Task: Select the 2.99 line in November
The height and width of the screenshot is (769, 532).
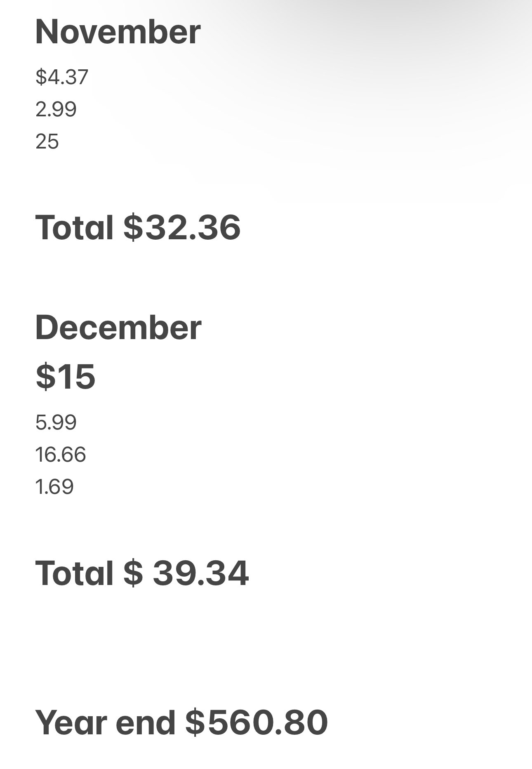Action: (56, 109)
